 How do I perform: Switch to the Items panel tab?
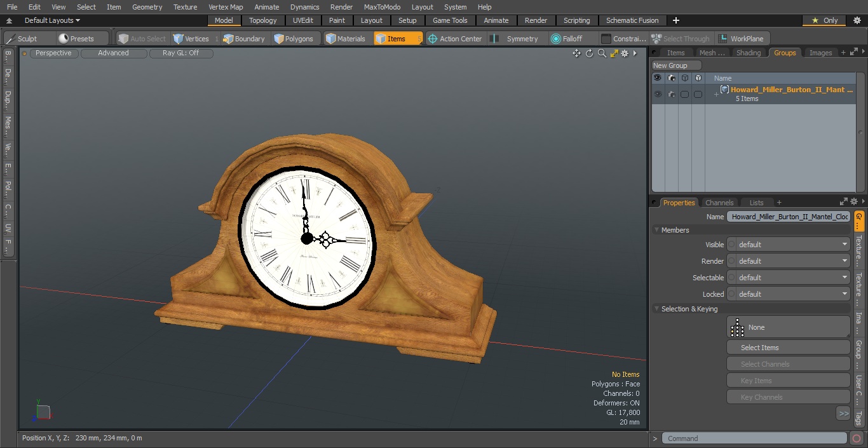675,53
